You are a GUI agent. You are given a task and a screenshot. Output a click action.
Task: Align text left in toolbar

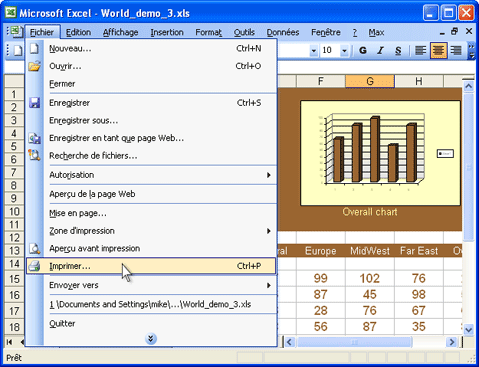[x=420, y=50]
